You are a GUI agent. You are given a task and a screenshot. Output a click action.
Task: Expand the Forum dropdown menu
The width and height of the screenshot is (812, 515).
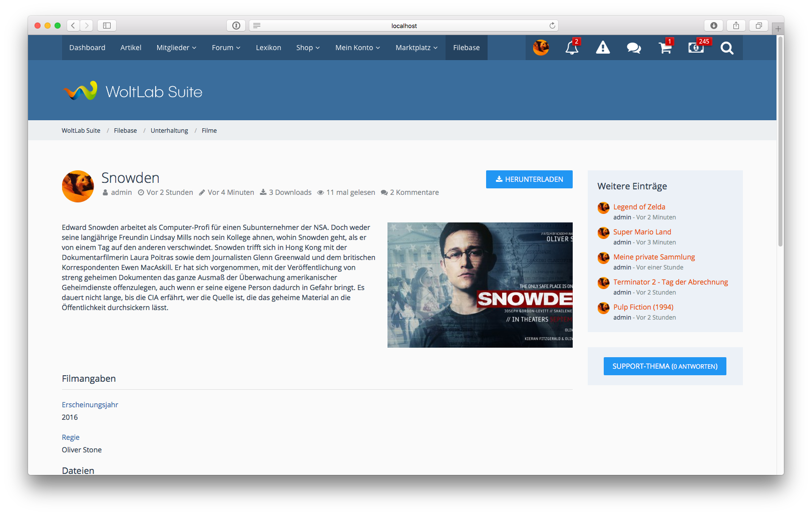coord(226,48)
